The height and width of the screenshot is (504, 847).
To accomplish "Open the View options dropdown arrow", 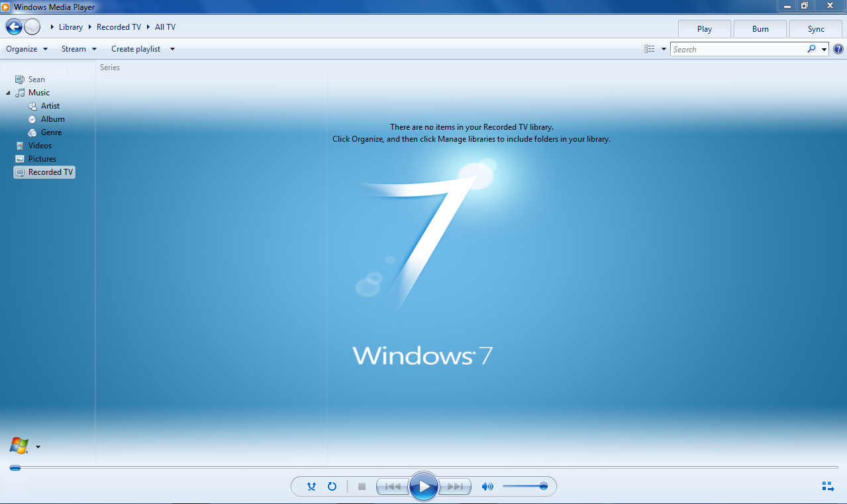I will 664,50.
